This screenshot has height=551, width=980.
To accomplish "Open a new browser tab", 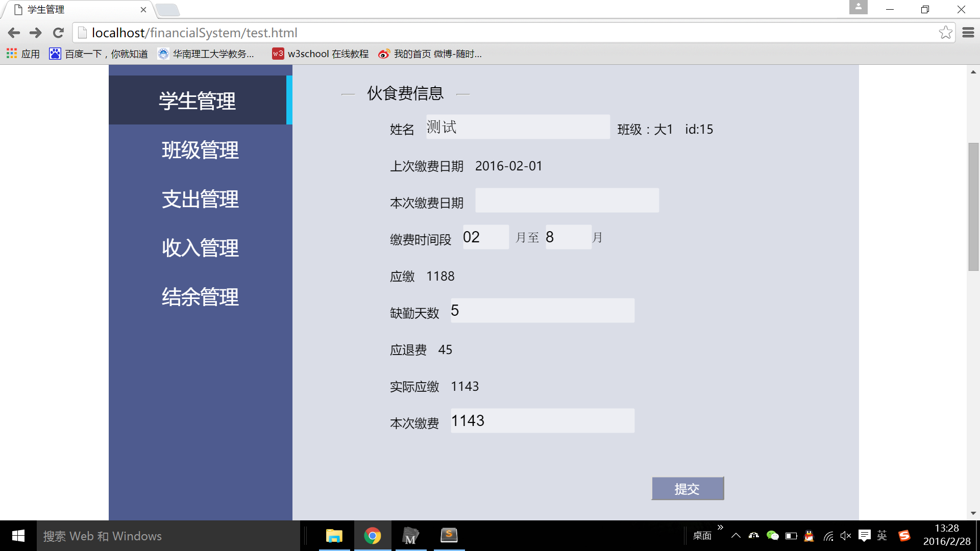I will [167, 10].
